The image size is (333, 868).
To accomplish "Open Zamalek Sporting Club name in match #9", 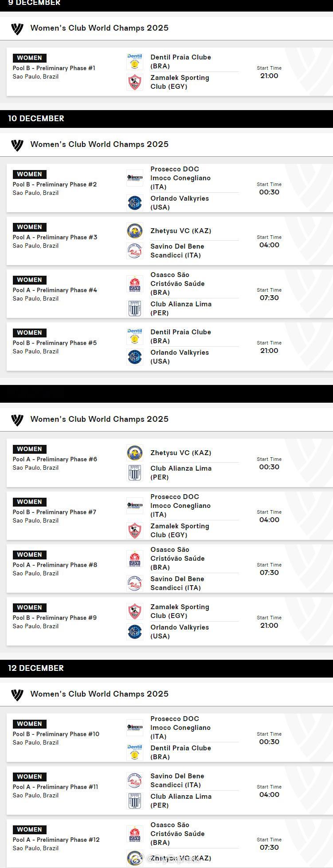I will pos(180,611).
